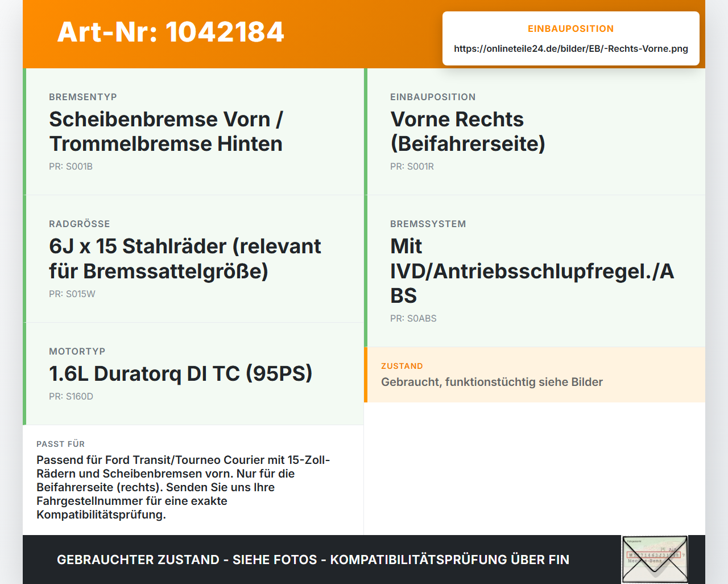The image size is (728, 584).
Task: Click the 'PR: S001B' code
Action: [x=71, y=167]
